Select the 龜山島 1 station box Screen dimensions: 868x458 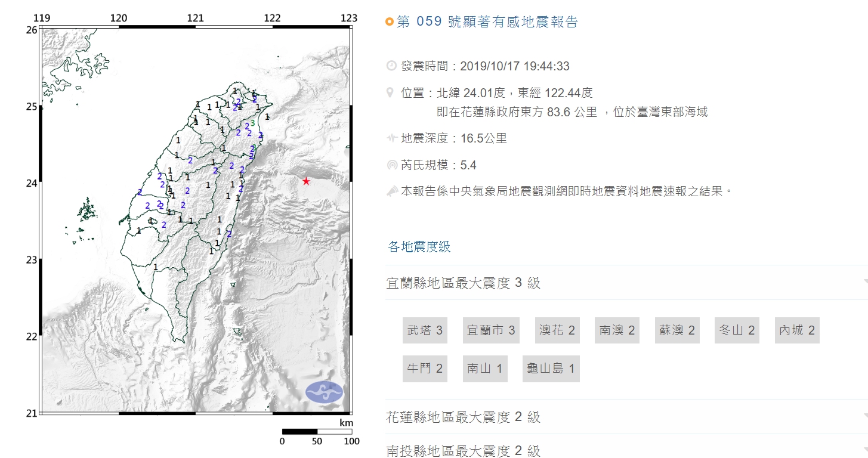click(551, 368)
